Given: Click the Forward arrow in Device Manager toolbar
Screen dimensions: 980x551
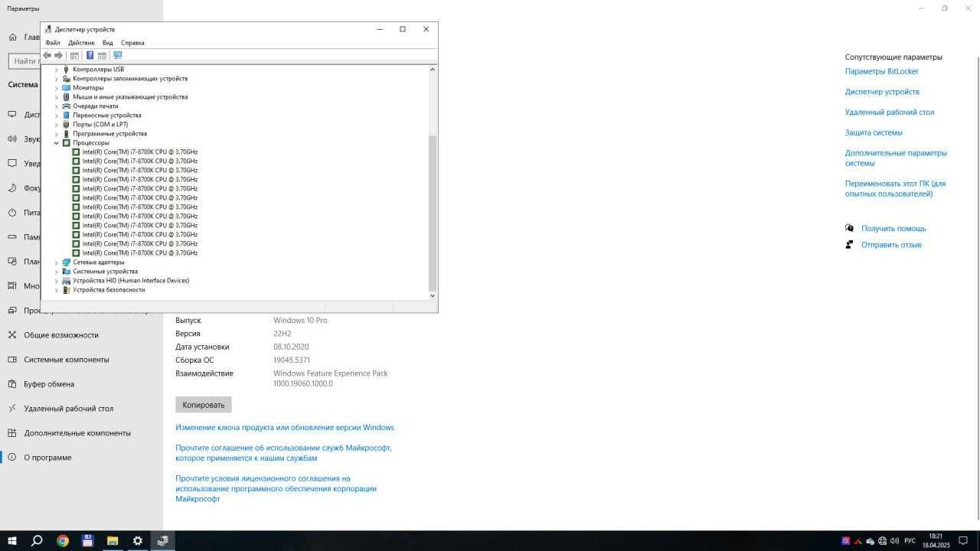Looking at the screenshot, I should pos(58,55).
